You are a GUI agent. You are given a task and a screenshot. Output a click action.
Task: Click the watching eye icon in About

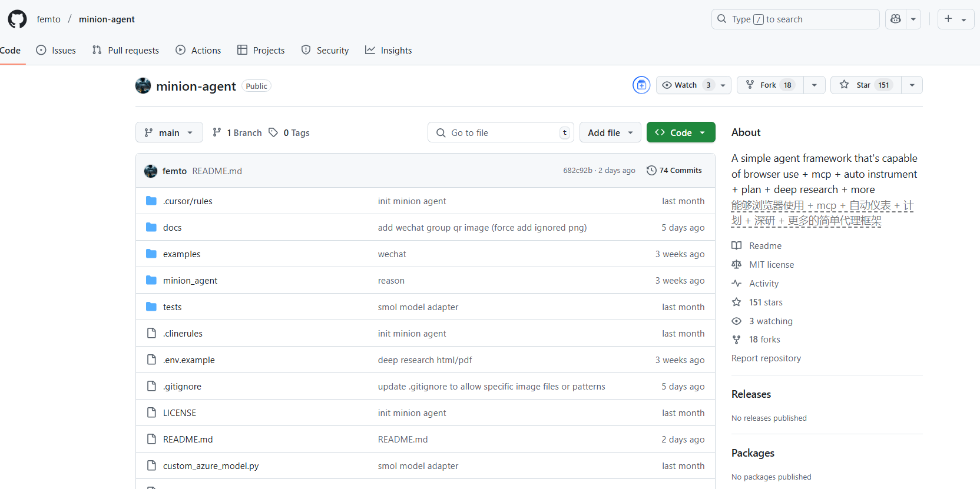(x=737, y=321)
